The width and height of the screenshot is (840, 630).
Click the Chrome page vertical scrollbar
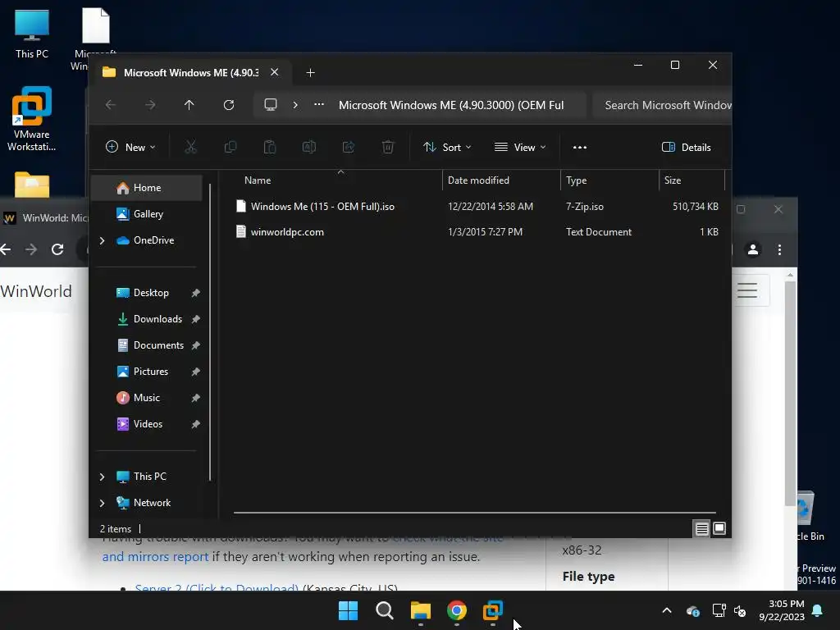[790, 391]
